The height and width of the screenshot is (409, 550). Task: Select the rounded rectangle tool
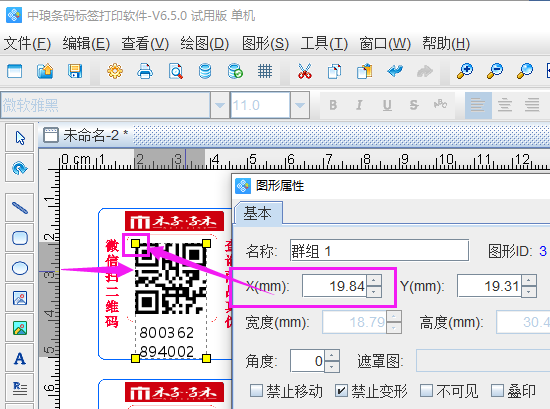pyautogui.click(x=20, y=238)
